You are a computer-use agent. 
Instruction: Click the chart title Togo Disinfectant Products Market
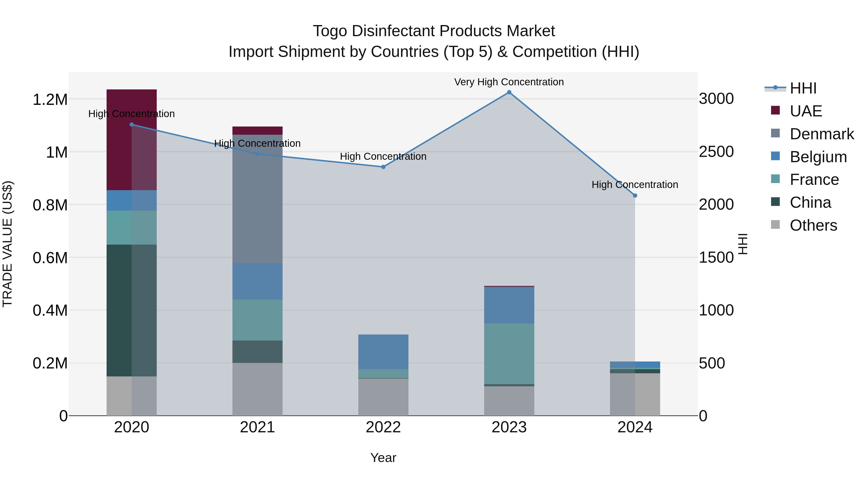434,31
